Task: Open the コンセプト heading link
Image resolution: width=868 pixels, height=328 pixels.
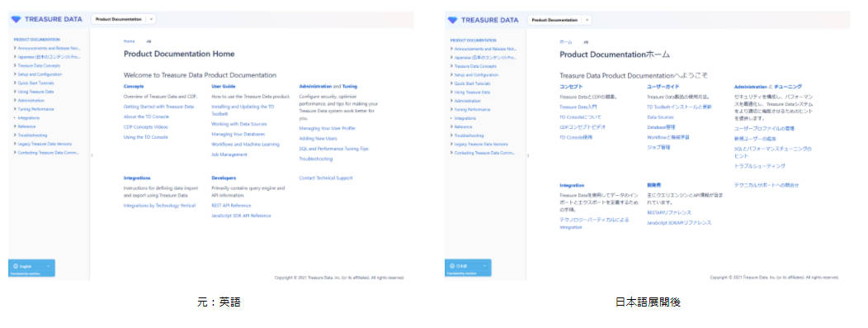Action: [572, 87]
